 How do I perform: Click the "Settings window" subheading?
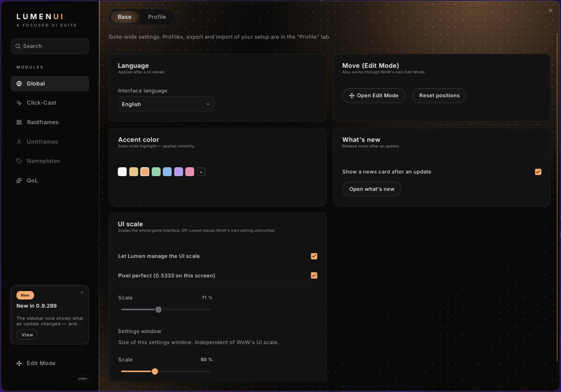point(139,331)
